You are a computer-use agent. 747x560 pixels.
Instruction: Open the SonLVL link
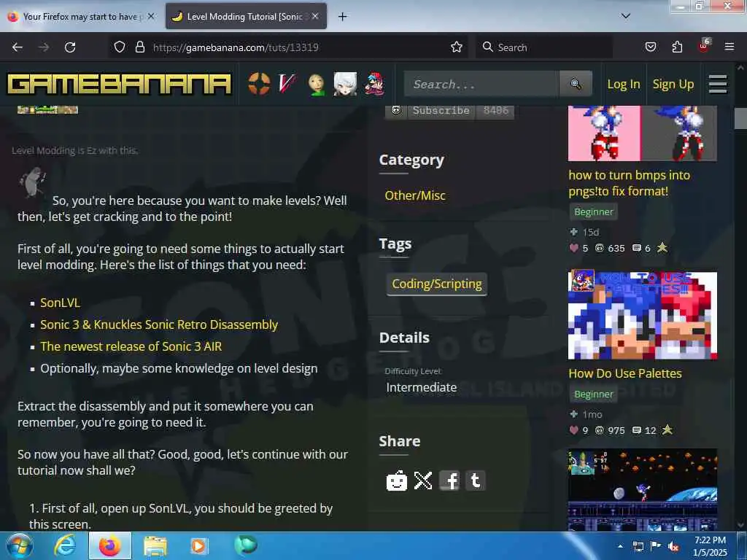[x=60, y=303]
